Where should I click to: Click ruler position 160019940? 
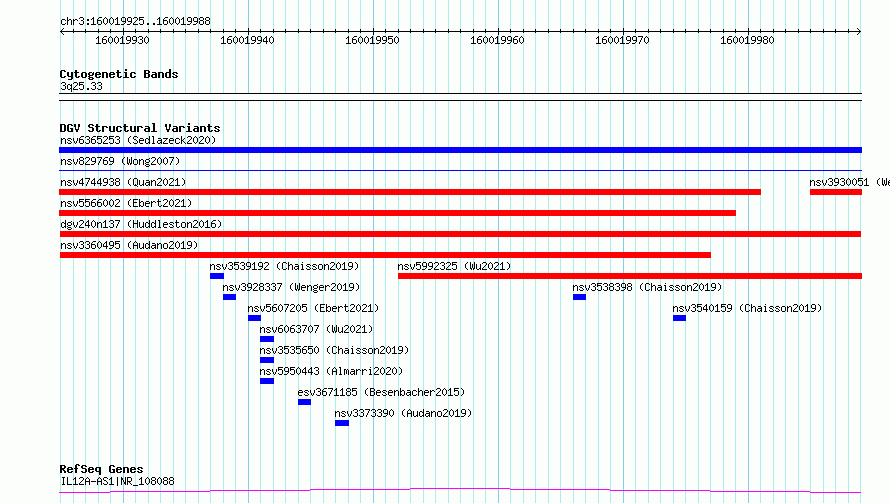(247, 40)
